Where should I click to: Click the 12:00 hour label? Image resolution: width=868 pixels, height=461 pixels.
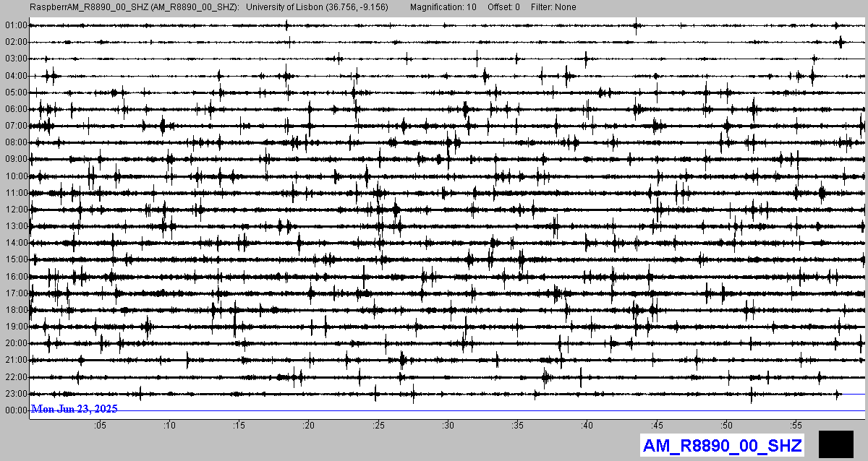tap(16, 210)
